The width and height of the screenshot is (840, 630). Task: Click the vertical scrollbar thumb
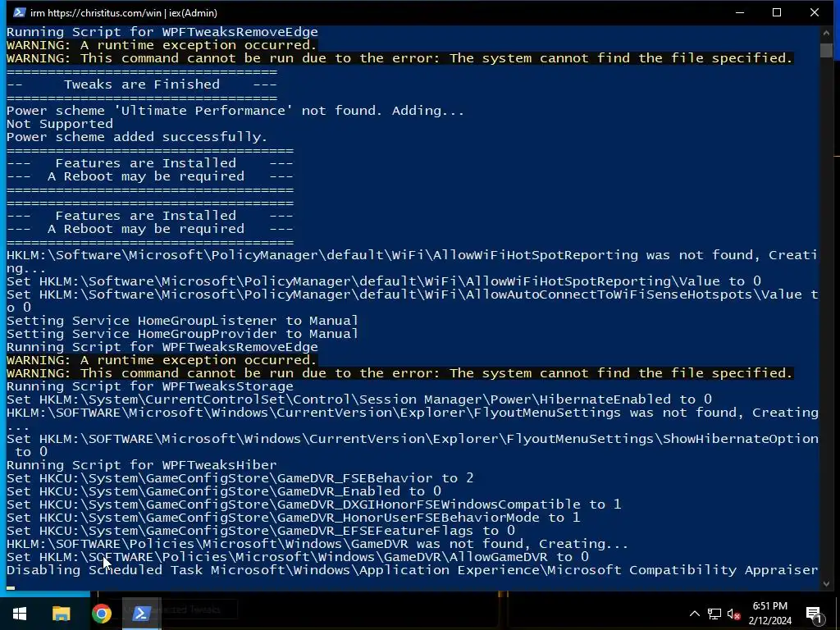[826, 50]
